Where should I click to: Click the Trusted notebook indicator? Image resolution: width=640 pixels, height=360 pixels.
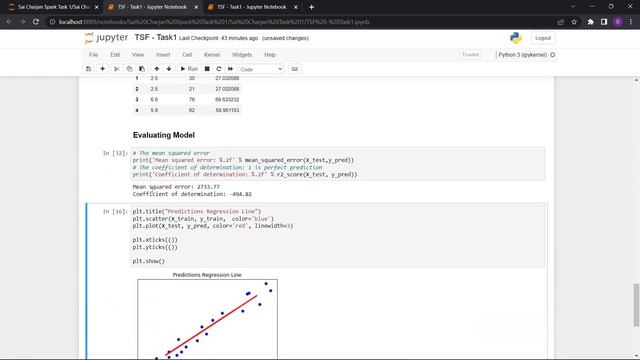470,55
